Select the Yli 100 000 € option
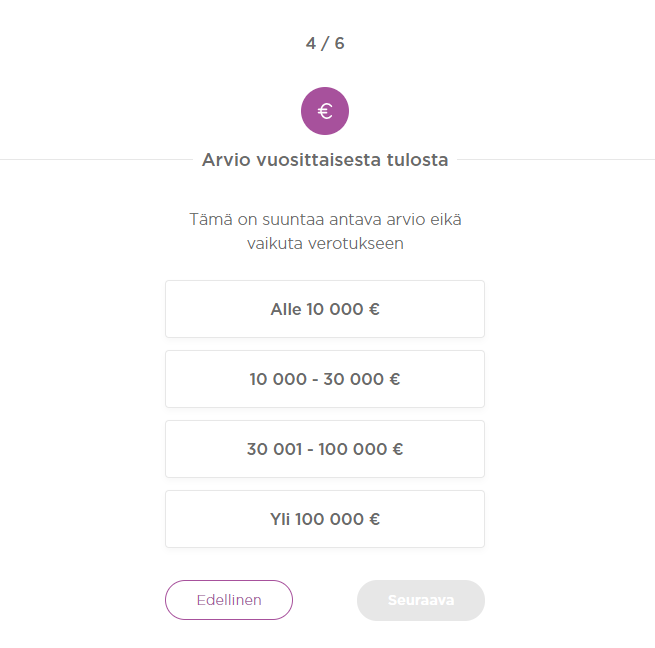655x648 pixels. tap(325, 519)
